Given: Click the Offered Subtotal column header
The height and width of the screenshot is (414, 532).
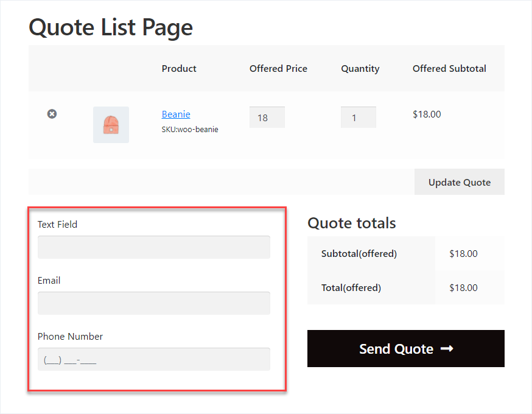Looking at the screenshot, I should coord(449,68).
